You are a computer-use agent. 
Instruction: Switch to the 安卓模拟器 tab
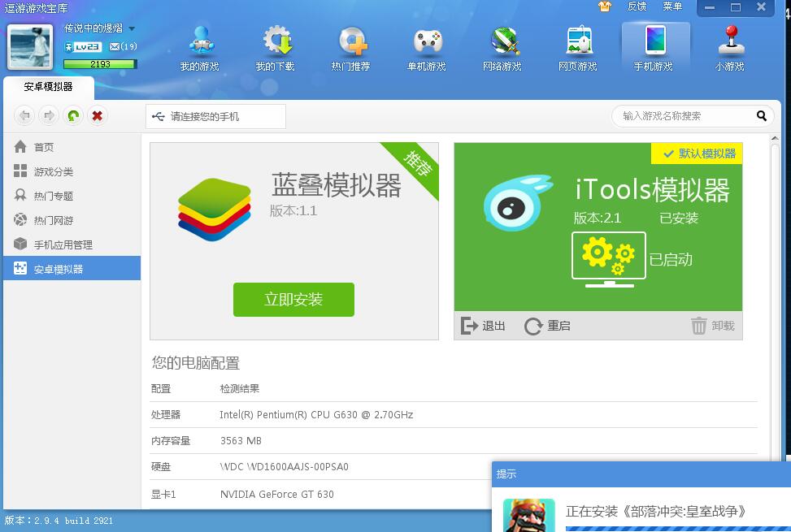tap(49, 88)
